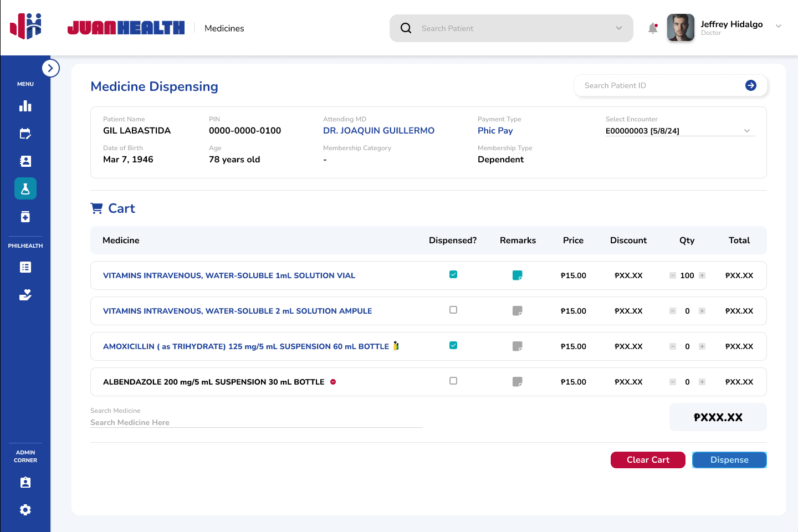798x532 pixels.
Task: Select Albendazole 200 mg/5 mL Suspension
Action: (x=213, y=382)
